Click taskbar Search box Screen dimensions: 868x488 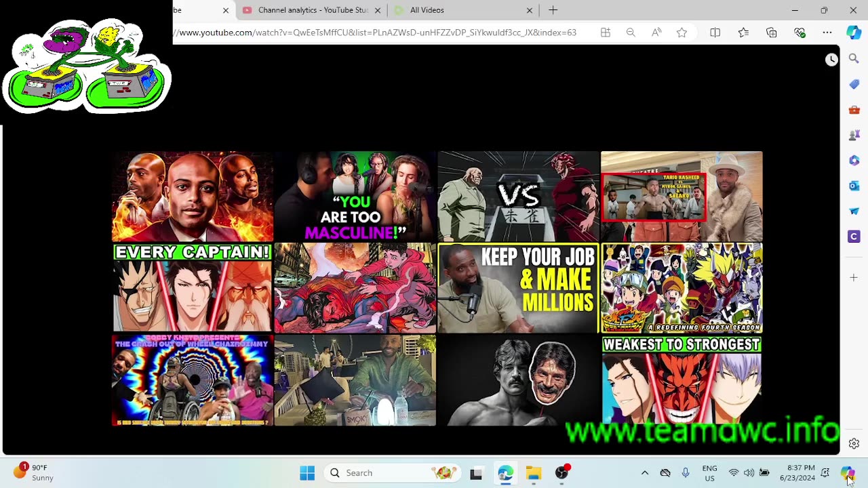click(391, 473)
